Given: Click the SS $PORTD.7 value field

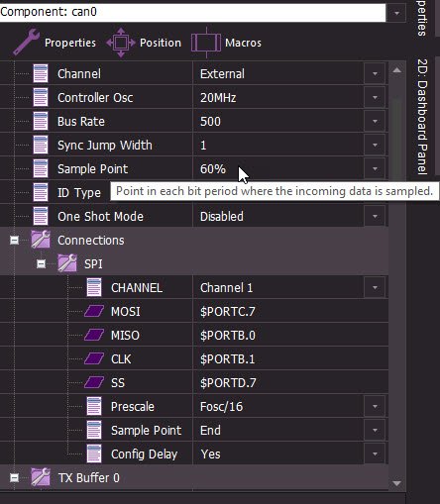Looking at the screenshot, I should click(290, 382).
